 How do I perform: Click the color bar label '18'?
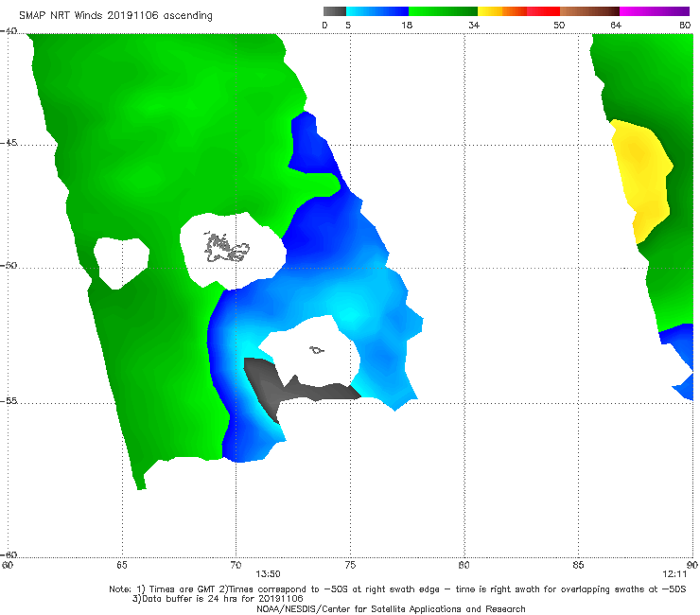point(407,25)
